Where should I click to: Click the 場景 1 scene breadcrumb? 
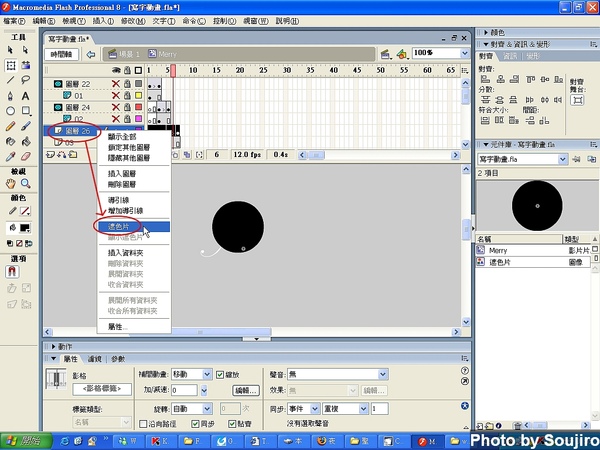pos(125,54)
